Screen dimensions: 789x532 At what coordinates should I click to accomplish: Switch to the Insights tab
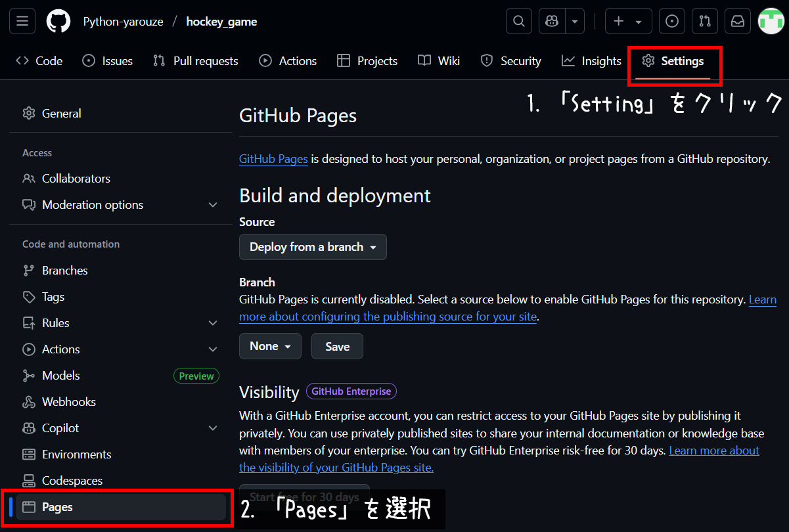(x=591, y=61)
